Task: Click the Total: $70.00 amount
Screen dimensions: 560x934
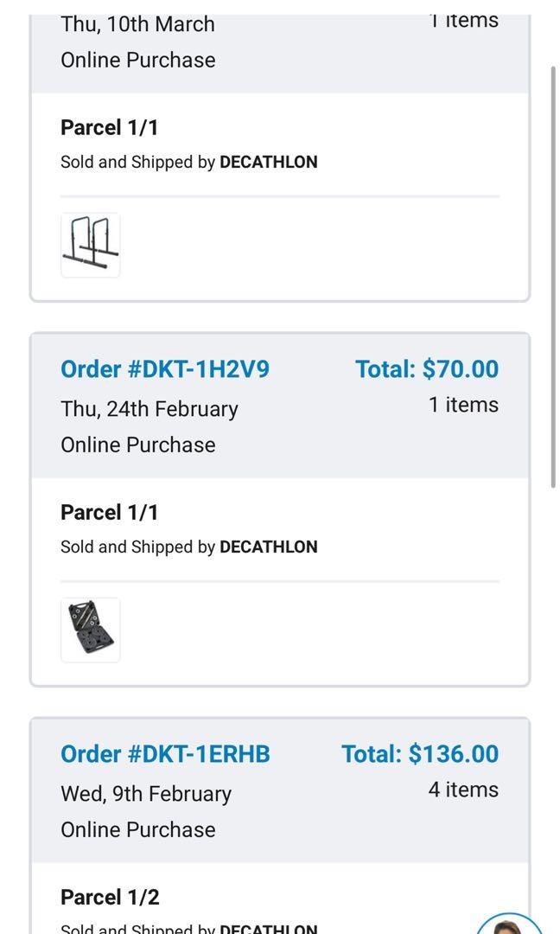Action: 427,369
